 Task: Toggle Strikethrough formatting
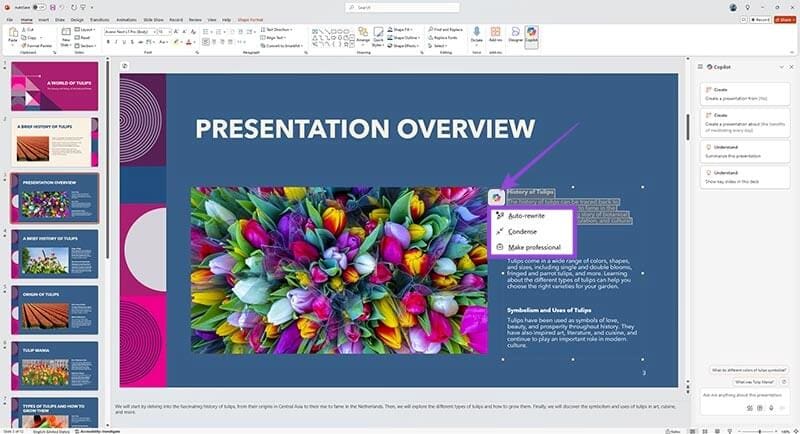point(140,42)
